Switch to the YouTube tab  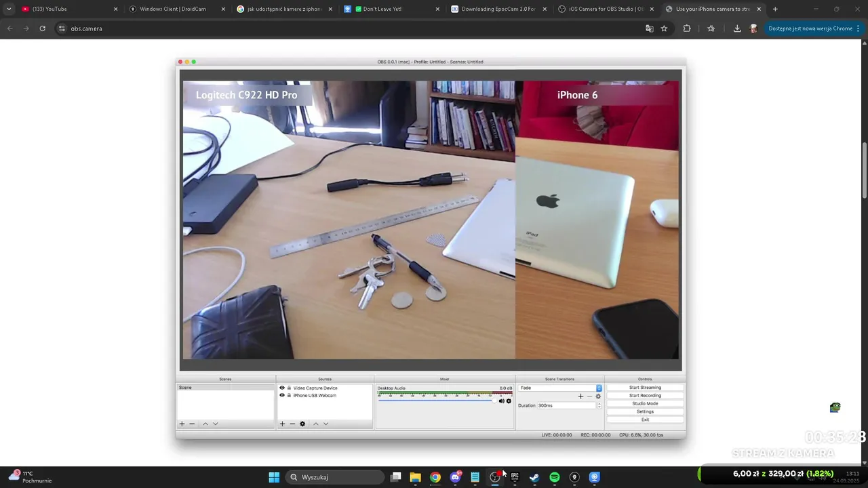68,9
